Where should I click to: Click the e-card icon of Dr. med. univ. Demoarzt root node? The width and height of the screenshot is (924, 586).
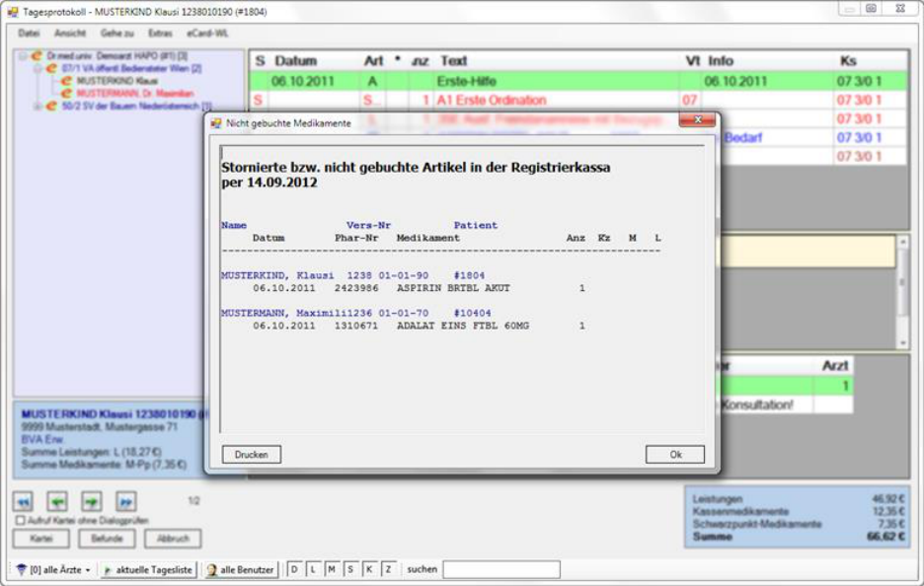[x=37, y=56]
